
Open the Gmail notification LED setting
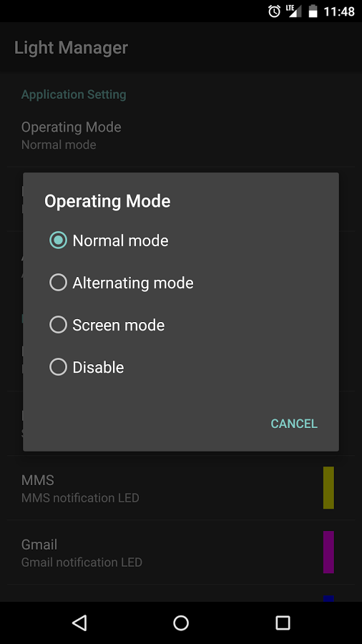pos(181,552)
